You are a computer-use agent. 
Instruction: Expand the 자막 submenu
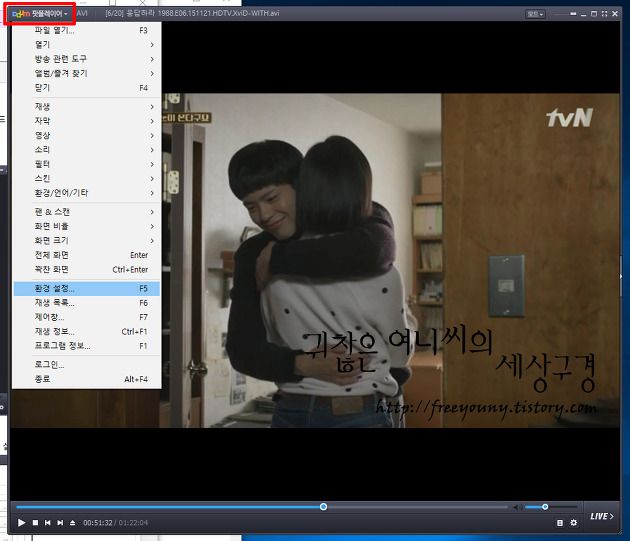[x=87, y=121]
